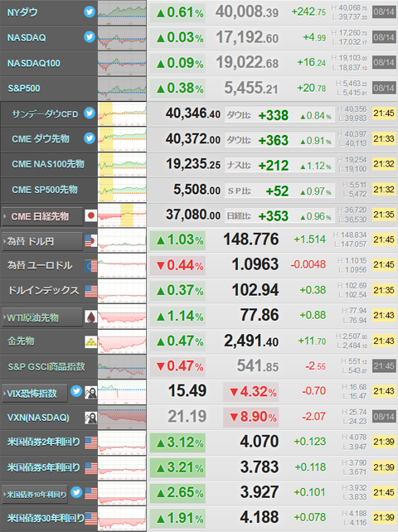The width and height of the screenshot is (398, 532).
Task: Click the Twitter icon next to CME ダウ先物
Action: pyautogui.click(x=90, y=138)
